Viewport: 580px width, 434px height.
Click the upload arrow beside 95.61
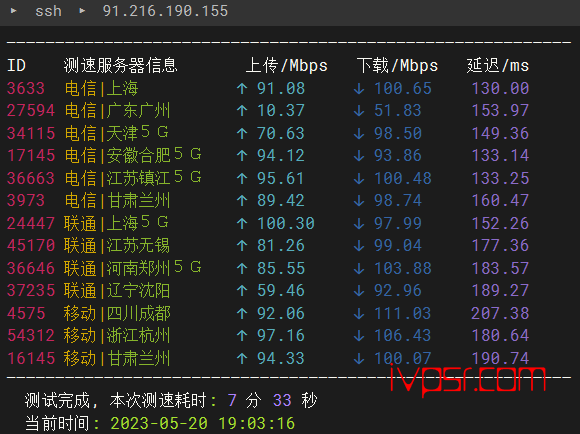[242, 179]
